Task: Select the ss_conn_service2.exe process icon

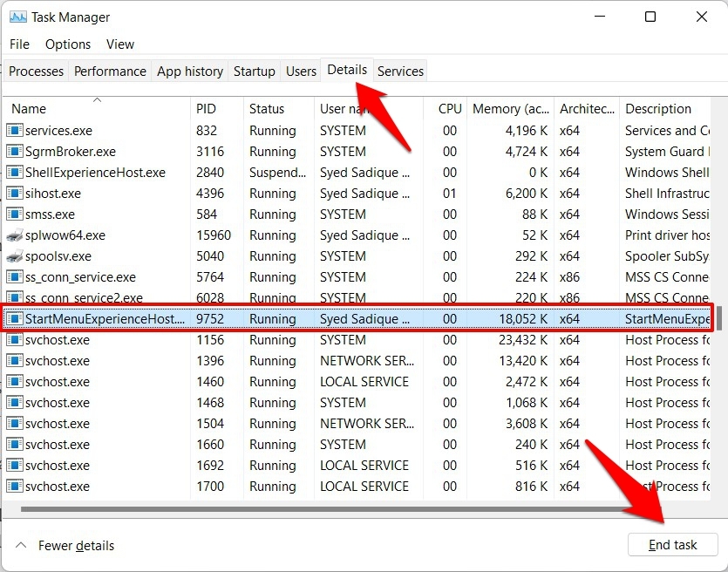Action: (x=15, y=297)
